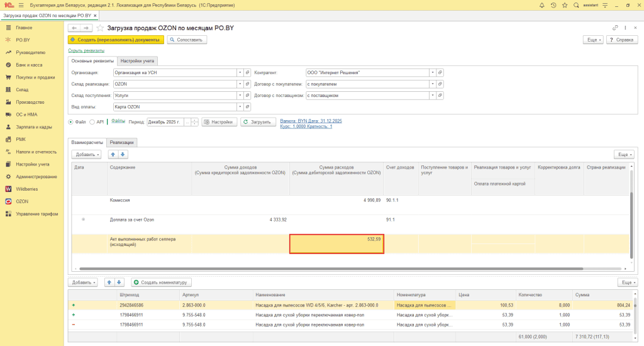This screenshot has width=644, height=346.
Task: Move settlement row up arrow
Action: tap(113, 155)
